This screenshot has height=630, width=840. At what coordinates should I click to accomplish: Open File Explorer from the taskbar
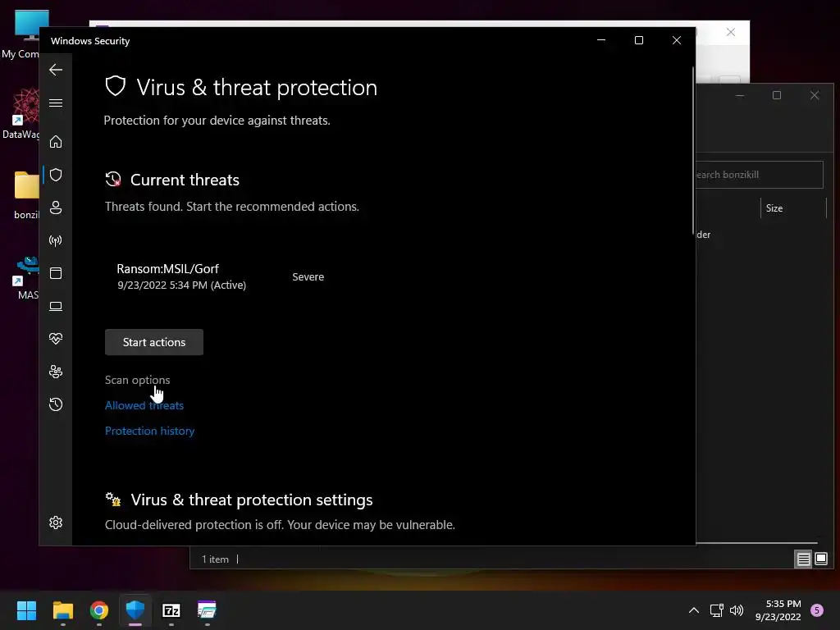pyautogui.click(x=63, y=610)
